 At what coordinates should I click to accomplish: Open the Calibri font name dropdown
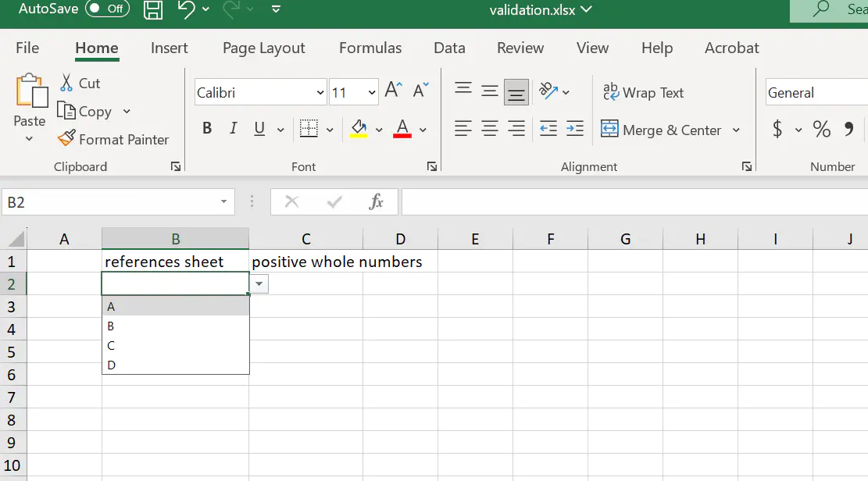coord(320,92)
